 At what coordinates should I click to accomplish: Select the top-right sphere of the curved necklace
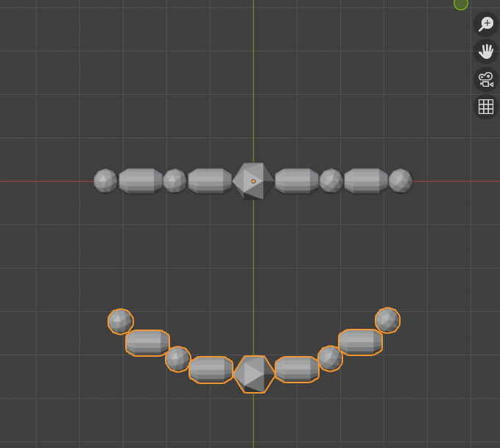(x=387, y=320)
